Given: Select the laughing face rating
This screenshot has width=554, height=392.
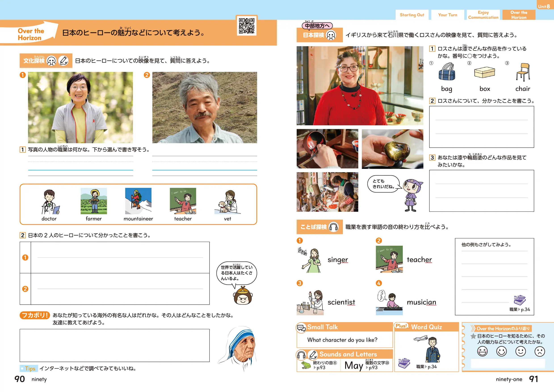Looking at the screenshot, I should 482,351.
